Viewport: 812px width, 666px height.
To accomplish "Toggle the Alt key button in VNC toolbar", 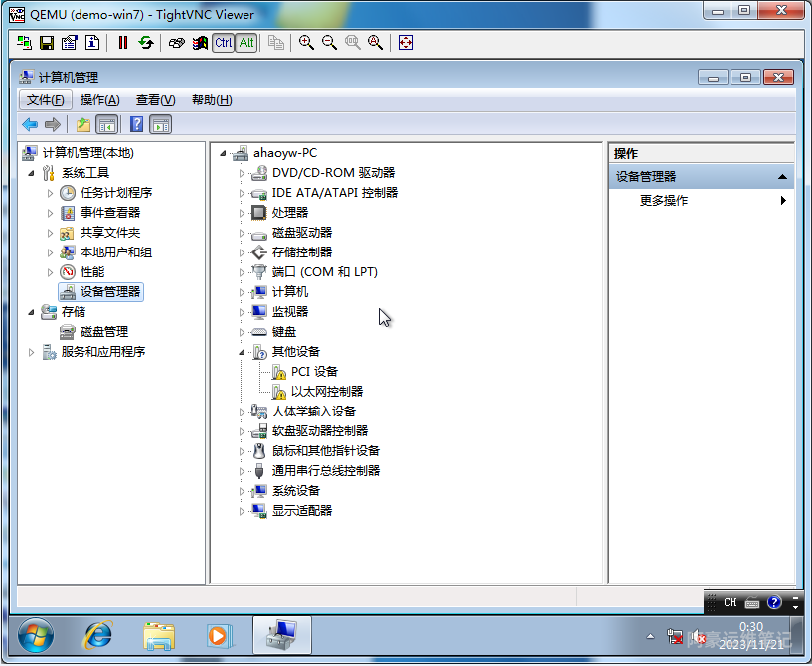I will (x=245, y=42).
